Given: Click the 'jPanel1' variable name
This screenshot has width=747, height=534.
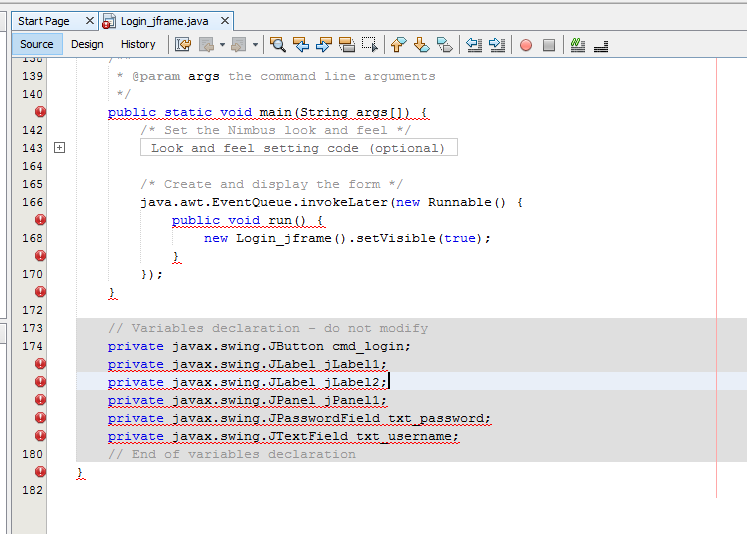Looking at the screenshot, I should click(x=352, y=400).
